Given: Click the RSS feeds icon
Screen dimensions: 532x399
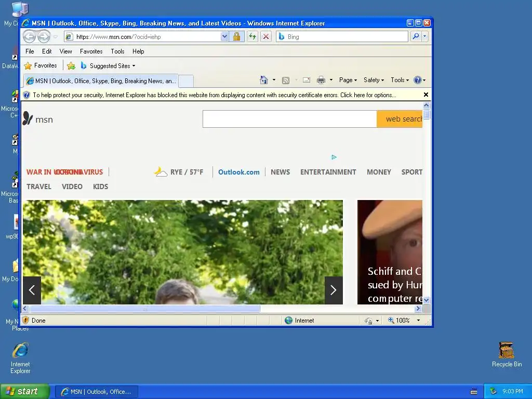Looking at the screenshot, I should (x=286, y=80).
